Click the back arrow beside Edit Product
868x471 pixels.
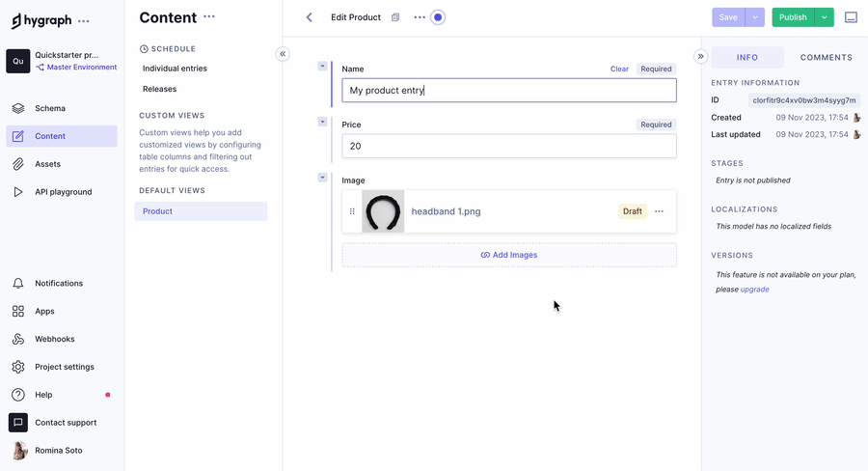(309, 17)
